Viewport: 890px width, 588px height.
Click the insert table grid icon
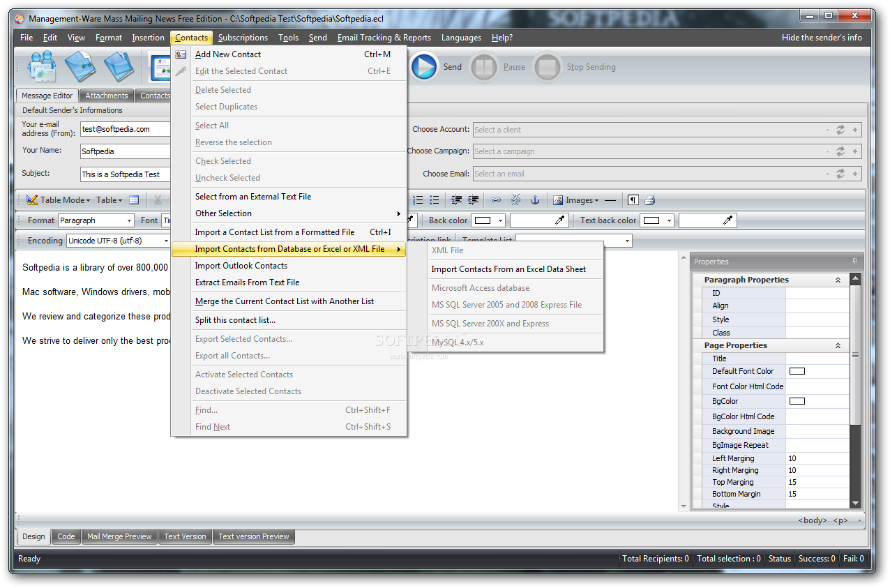[x=134, y=199]
